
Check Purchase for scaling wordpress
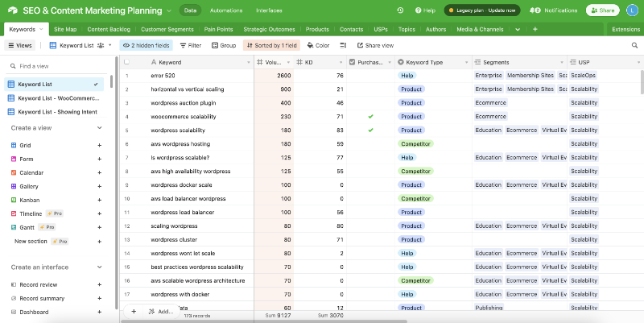[370, 226]
